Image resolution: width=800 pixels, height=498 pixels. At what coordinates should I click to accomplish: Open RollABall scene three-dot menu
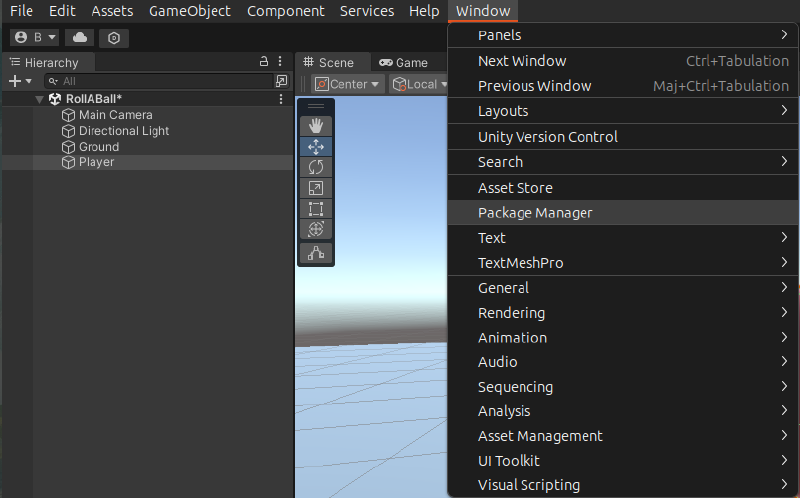click(x=281, y=99)
